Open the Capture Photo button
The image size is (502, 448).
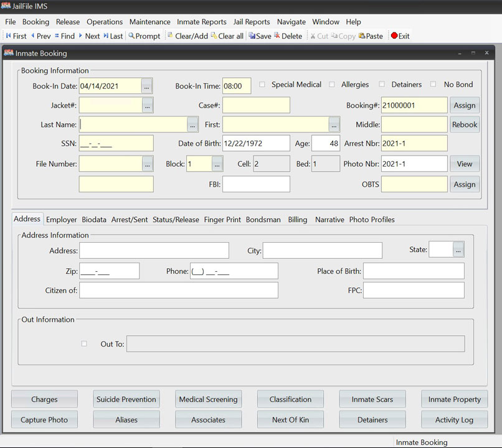click(44, 420)
